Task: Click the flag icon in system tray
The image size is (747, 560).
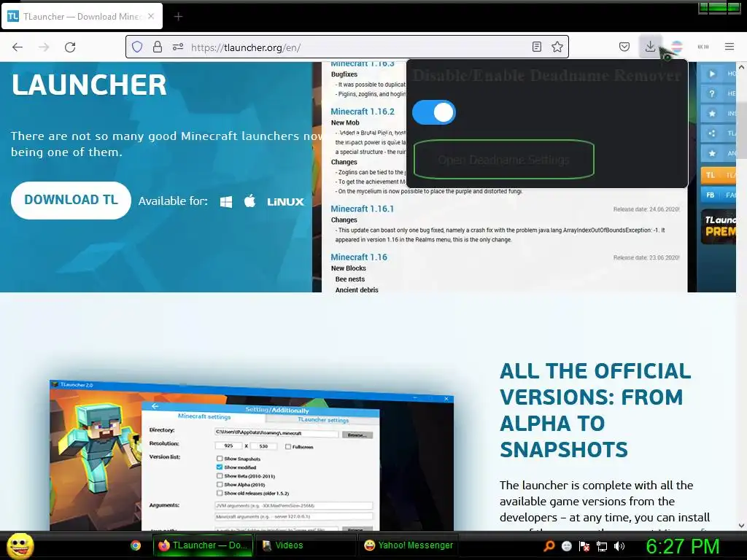Action: 584,545
